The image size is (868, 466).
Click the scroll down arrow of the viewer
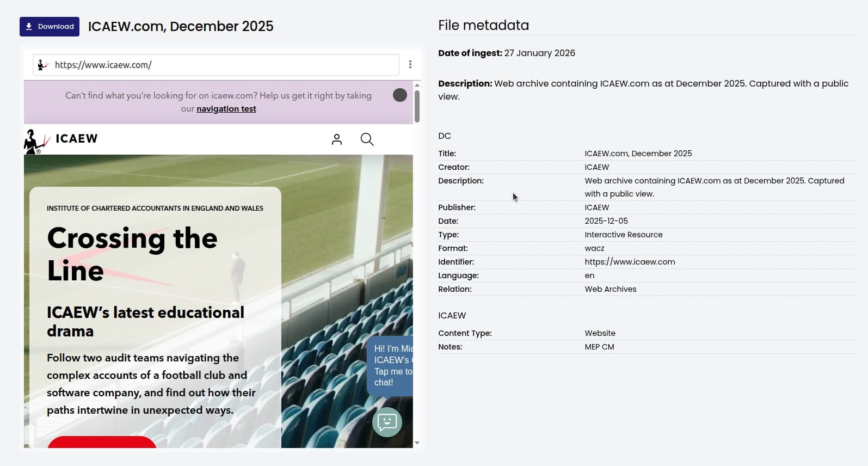point(417,443)
